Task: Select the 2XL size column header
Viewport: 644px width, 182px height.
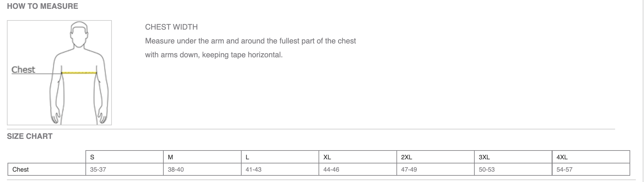Action: [436, 157]
